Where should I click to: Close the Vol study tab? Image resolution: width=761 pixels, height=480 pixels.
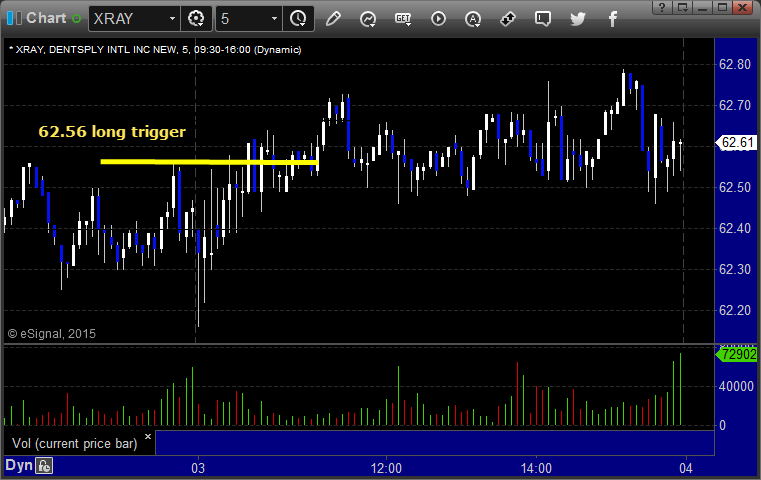click(148, 436)
